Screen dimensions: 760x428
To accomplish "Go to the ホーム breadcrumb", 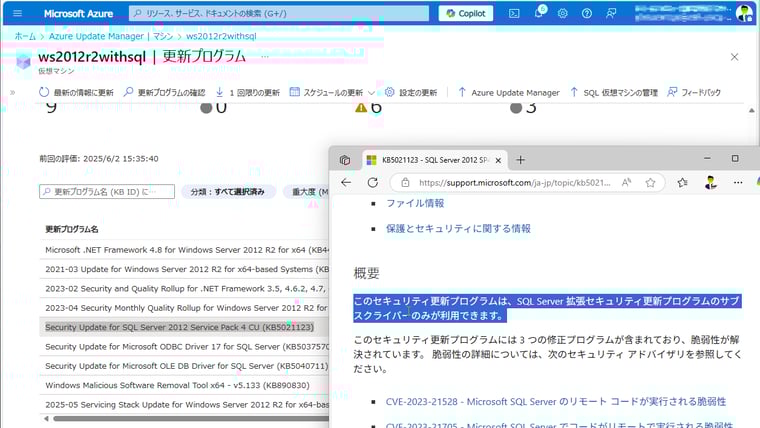I will click(25, 36).
